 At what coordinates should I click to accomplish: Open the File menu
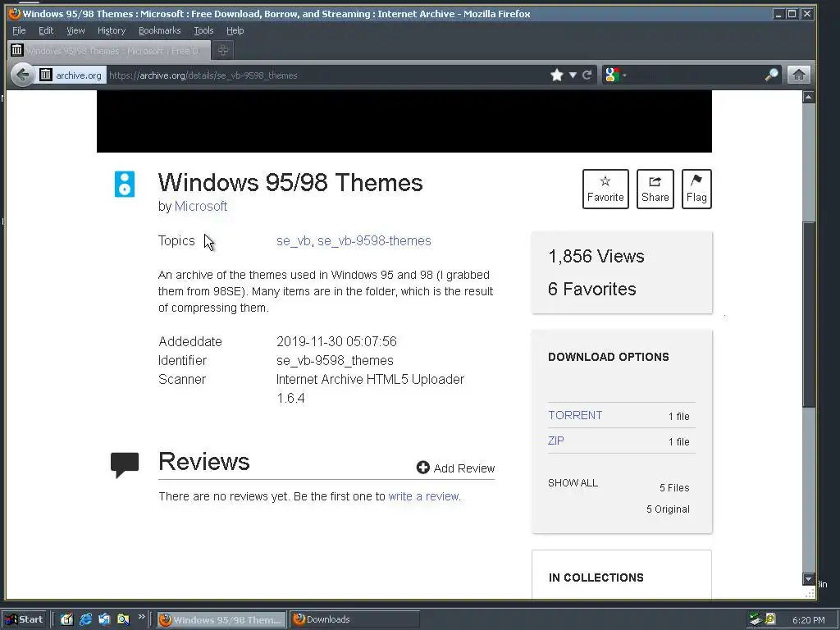[19, 30]
